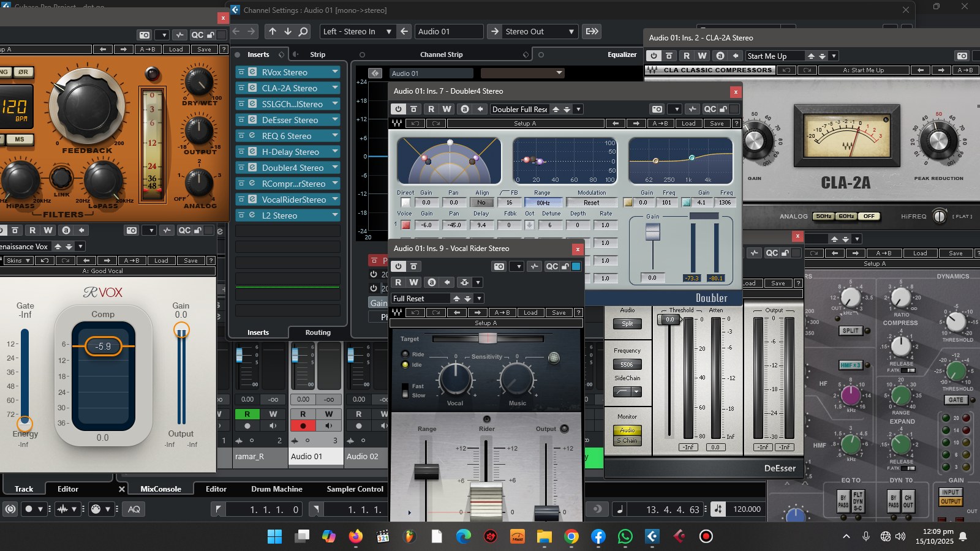Open Firefox from the taskbar

[x=355, y=537]
